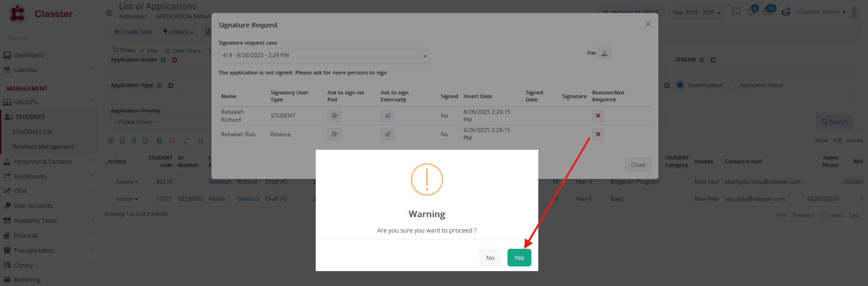Toggle the sidebar hamburger menu

point(109,13)
